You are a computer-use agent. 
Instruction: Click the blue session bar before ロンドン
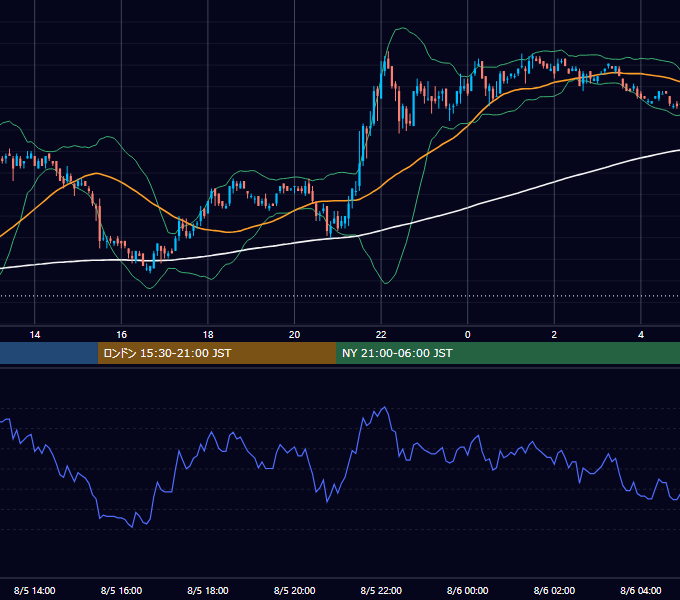49,353
